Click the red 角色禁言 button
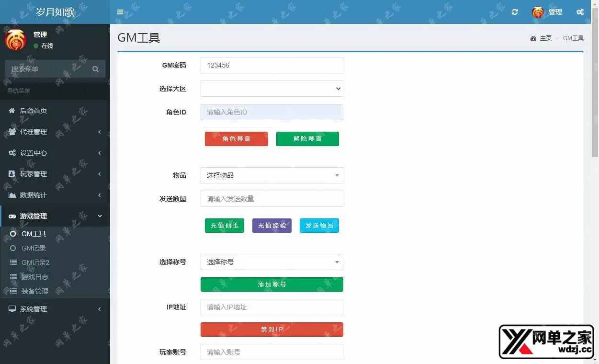Image resolution: width=599 pixels, height=364 pixels. (x=237, y=139)
